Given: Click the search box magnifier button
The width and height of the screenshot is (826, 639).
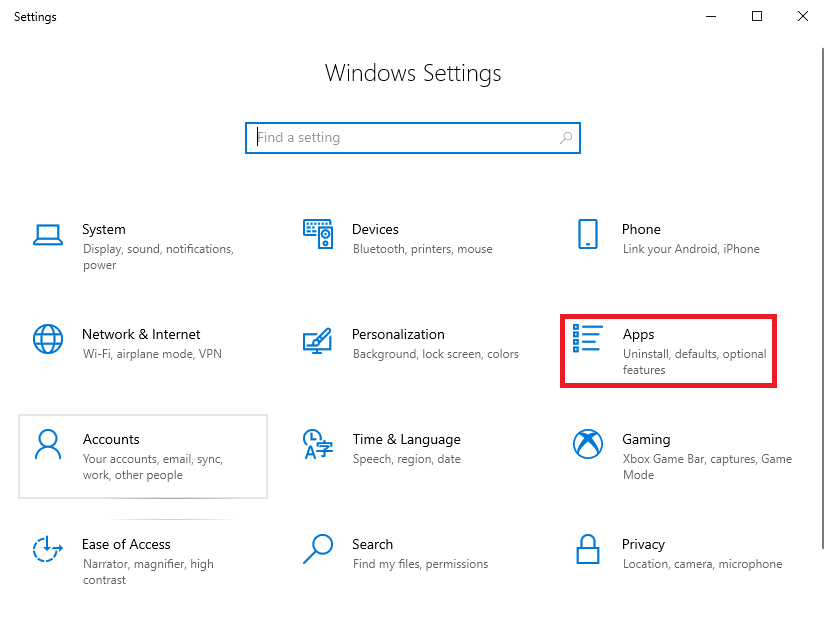Looking at the screenshot, I should click(x=566, y=138).
